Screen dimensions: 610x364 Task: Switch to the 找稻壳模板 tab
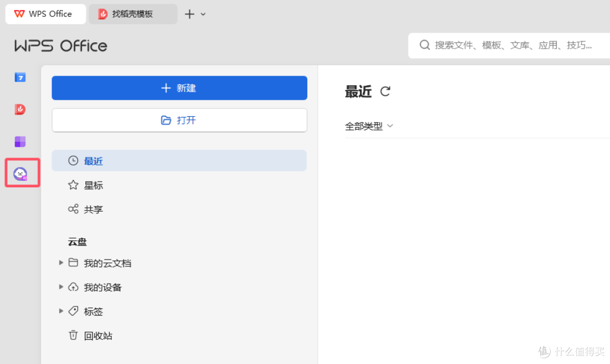click(133, 14)
